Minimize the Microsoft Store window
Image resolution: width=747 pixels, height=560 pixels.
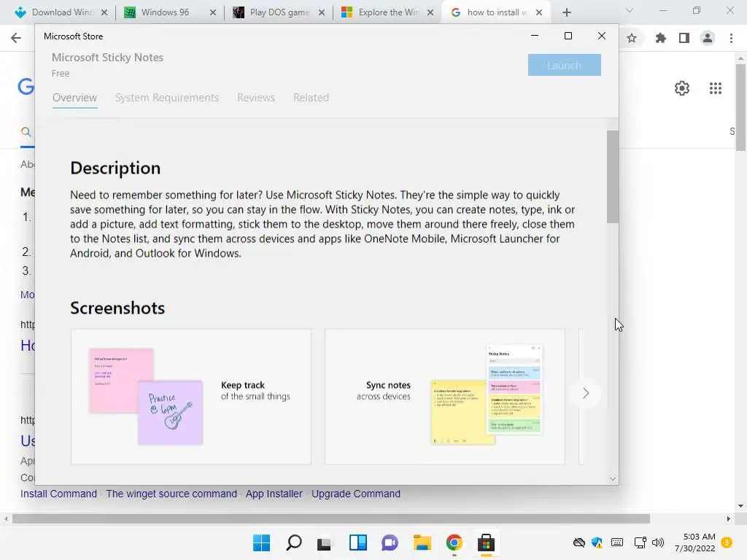pos(535,36)
